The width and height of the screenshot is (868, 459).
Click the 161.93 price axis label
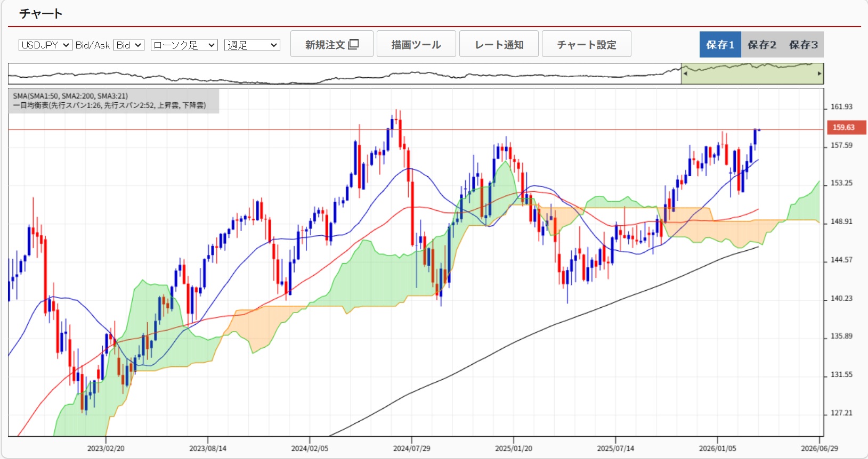(841, 107)
